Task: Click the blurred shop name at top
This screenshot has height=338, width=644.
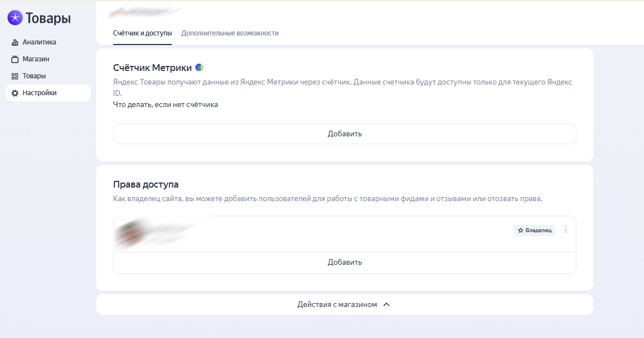Action: pyautogui.click(x=145, y=12)
